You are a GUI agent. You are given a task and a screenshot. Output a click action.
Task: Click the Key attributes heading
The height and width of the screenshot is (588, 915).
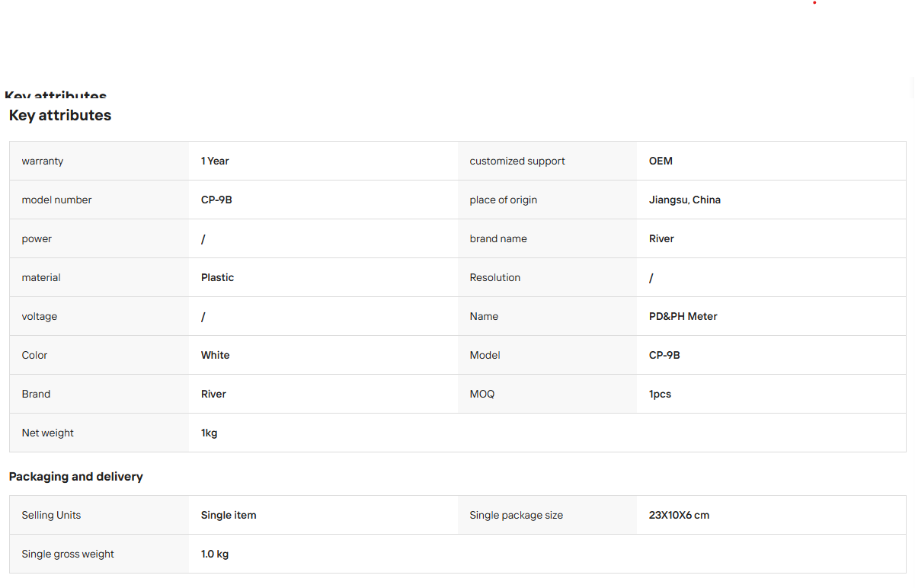pyautogui.click(x=60, y=115)
